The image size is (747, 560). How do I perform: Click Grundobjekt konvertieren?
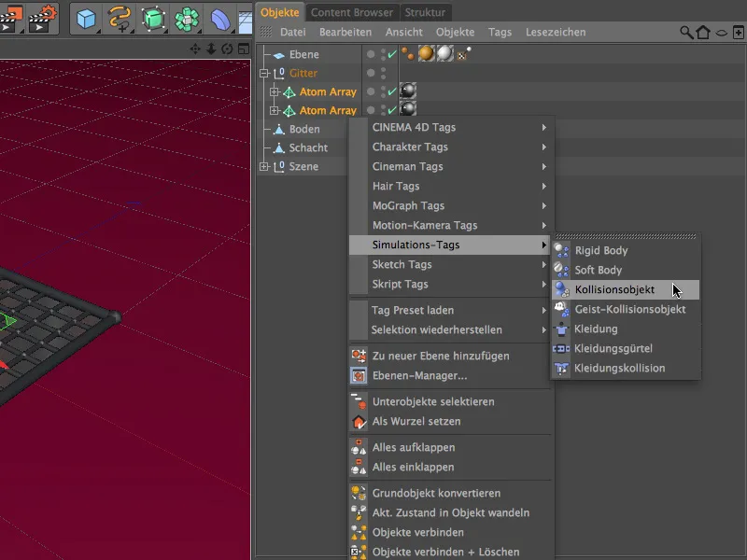[x=452, y=493]
